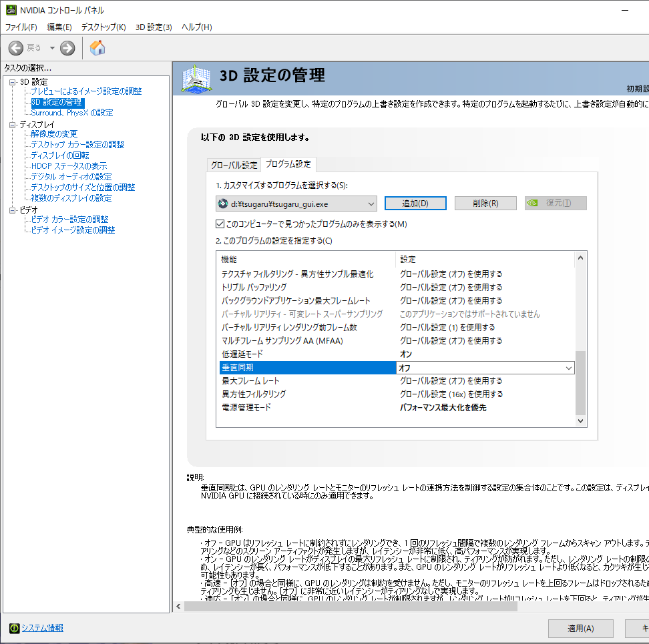Select the 電源管理モード row
Viewport: 649px width, 644px height.
coord(396,408)
